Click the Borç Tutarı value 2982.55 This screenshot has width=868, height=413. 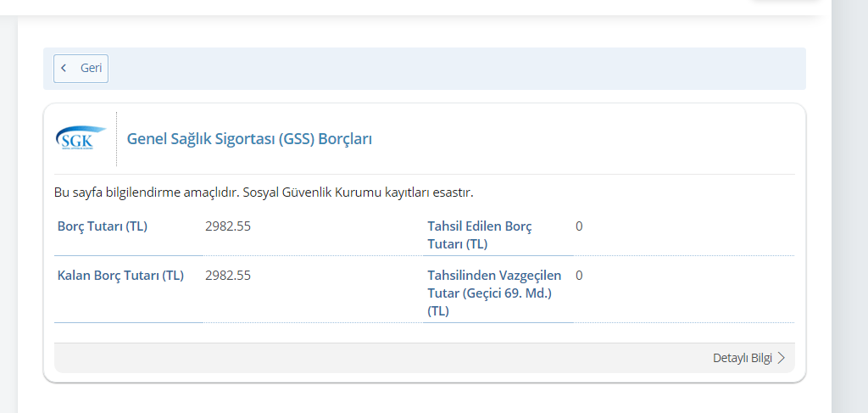pyautogui.click(x=228, y=226)
